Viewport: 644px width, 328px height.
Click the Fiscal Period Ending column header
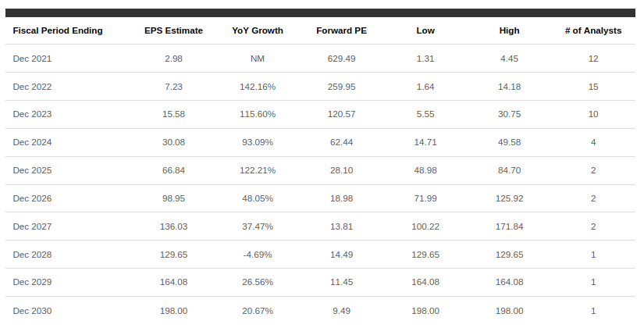(58, 30)
